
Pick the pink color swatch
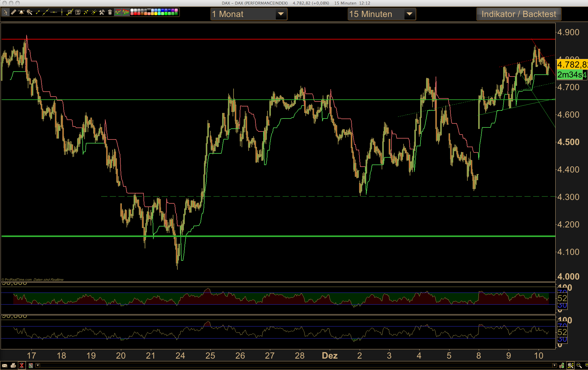click(x=176, y=10)
